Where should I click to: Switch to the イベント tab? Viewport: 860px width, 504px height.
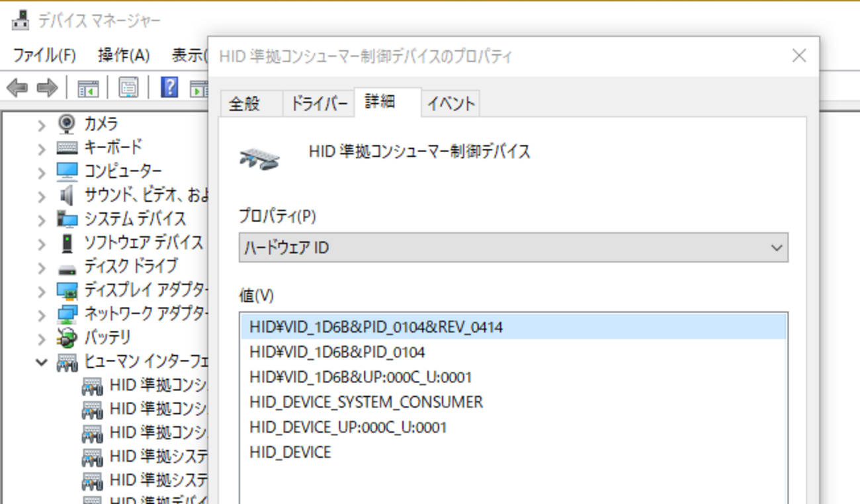click(451, 104)
